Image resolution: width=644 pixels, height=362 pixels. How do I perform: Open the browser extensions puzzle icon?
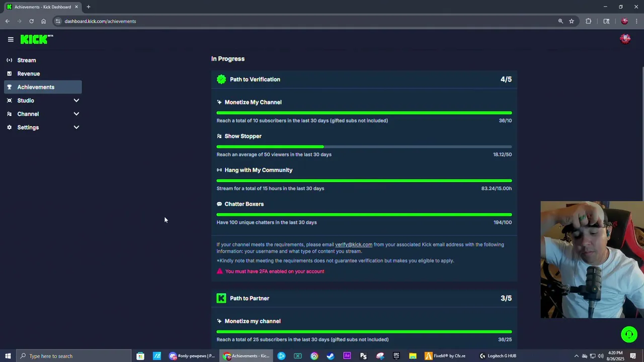point(588,21)
